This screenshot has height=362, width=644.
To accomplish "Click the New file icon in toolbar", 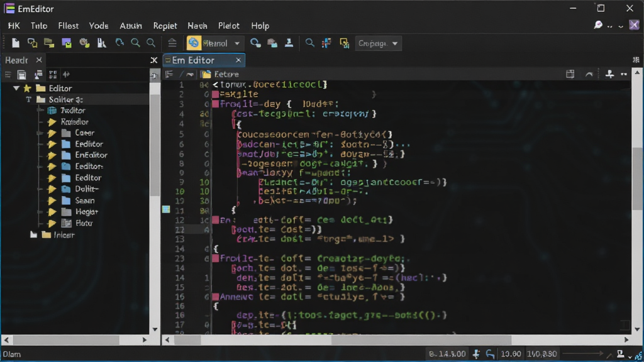I will click(x=16, y=43).
